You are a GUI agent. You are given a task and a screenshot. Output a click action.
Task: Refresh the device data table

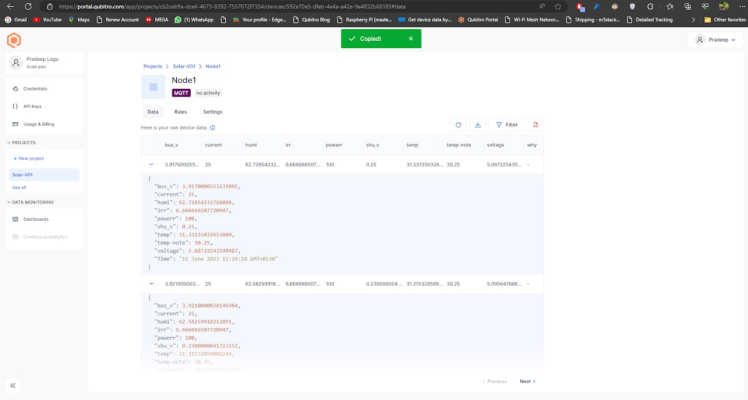tap(458, 125)
